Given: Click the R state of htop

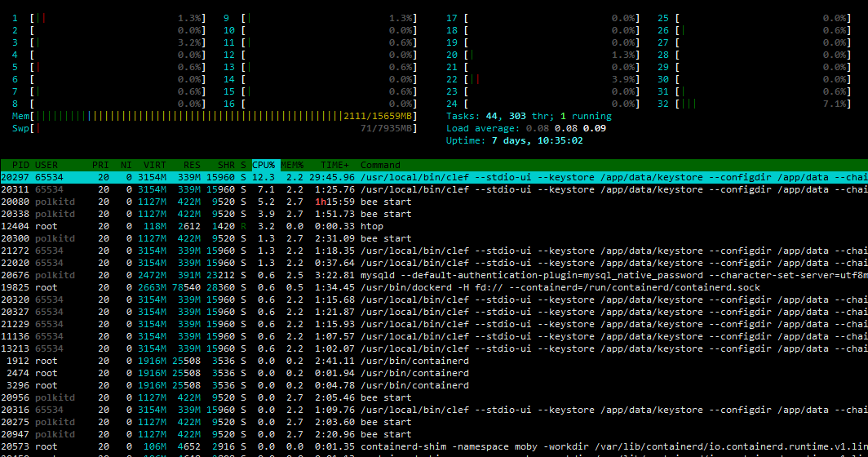Looking at the screenshot, I should tap(243, 226).
